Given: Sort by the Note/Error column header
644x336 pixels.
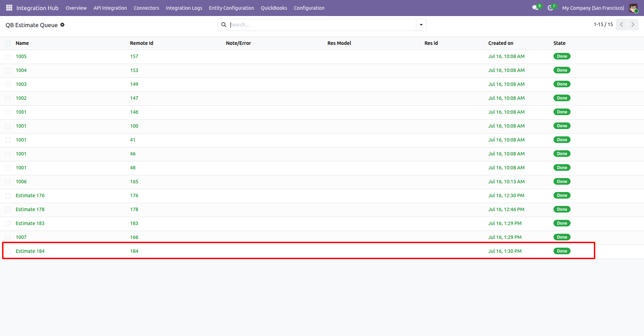Looking at the screenshot, I should click(x=238, y=43).
